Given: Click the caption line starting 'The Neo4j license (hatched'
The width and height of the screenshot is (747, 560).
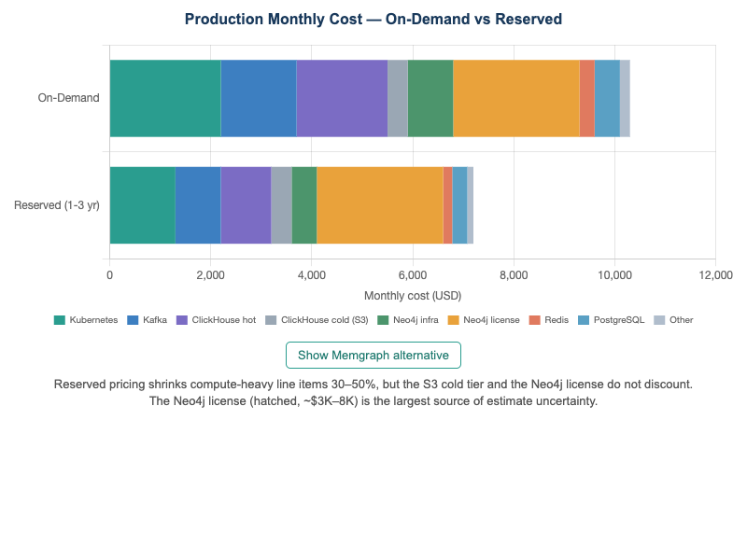Looking at the screenshot, I should point(373,401).
